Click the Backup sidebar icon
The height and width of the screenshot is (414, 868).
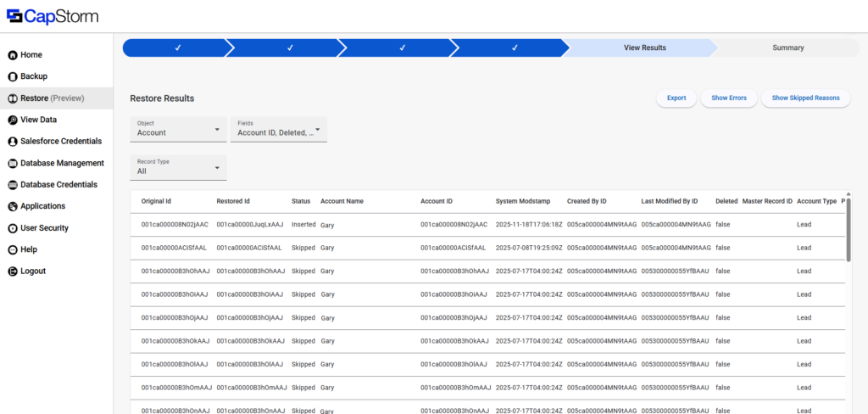[x=13, y=76]
